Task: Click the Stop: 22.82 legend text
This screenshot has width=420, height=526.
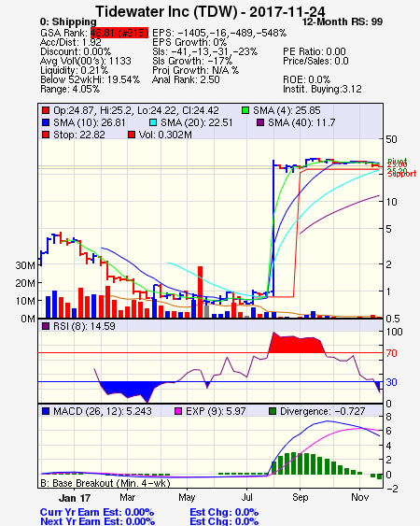Action: [79, 135]
